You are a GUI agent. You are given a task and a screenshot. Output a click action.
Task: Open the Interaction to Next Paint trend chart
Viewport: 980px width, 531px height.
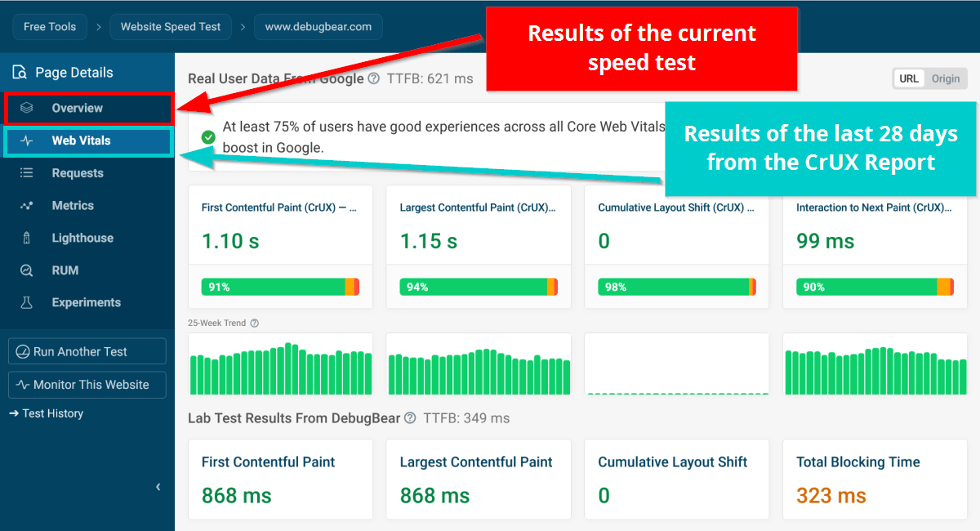coord(875,364)
